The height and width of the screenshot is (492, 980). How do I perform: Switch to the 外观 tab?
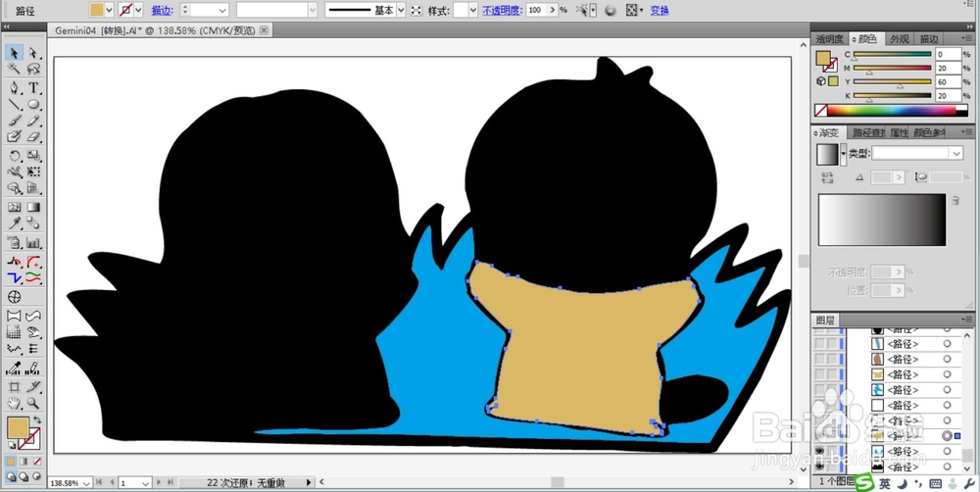click(900, 39)
